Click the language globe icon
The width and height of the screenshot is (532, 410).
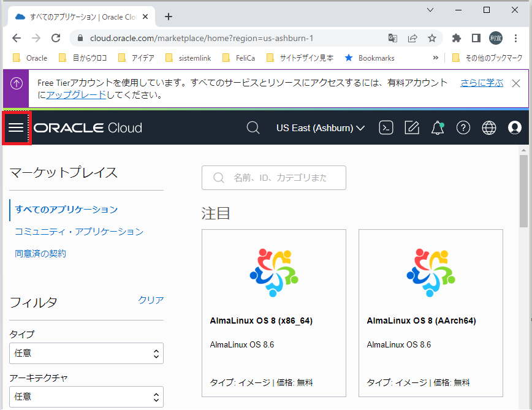489,128
